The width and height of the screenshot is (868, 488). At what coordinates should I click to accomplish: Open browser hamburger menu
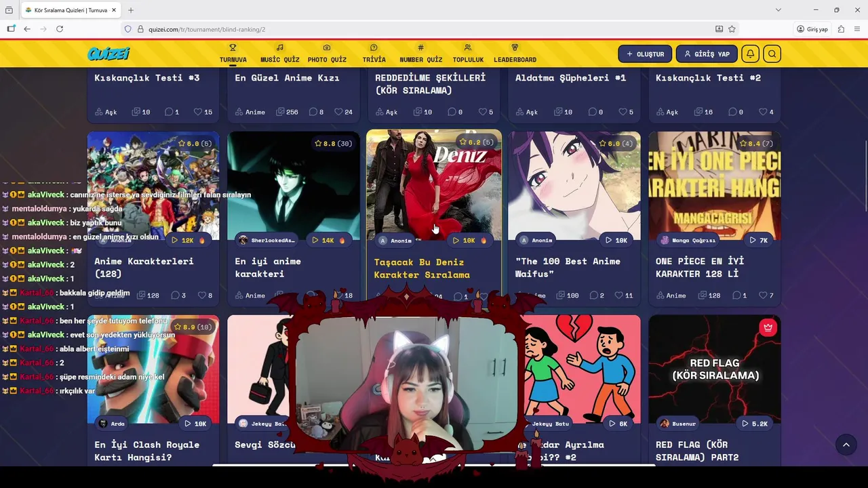[858, 29]
